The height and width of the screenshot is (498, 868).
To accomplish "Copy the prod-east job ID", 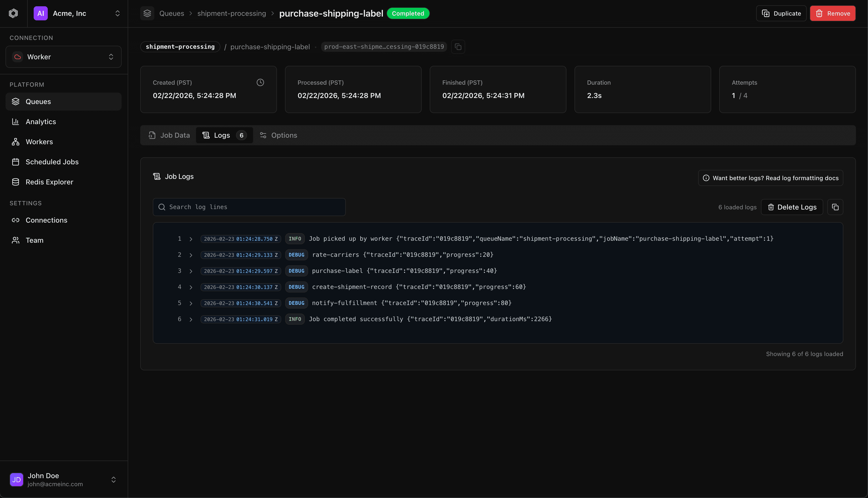I will [x=458, y=47].
